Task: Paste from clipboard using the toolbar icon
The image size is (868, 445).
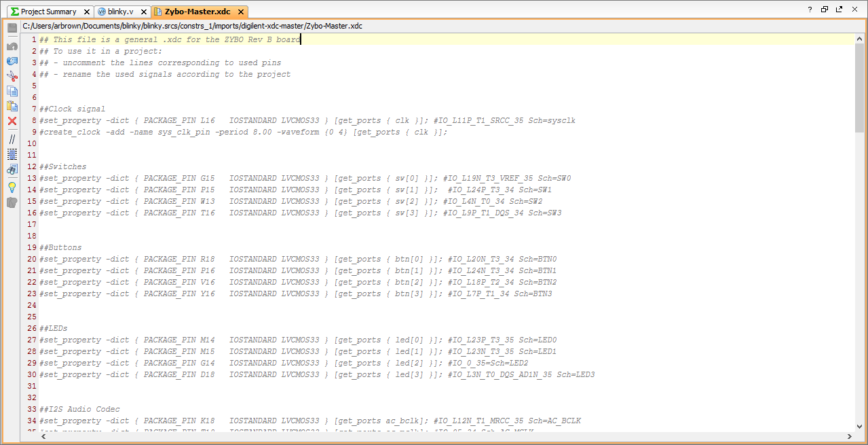Action: pos(12,105)
